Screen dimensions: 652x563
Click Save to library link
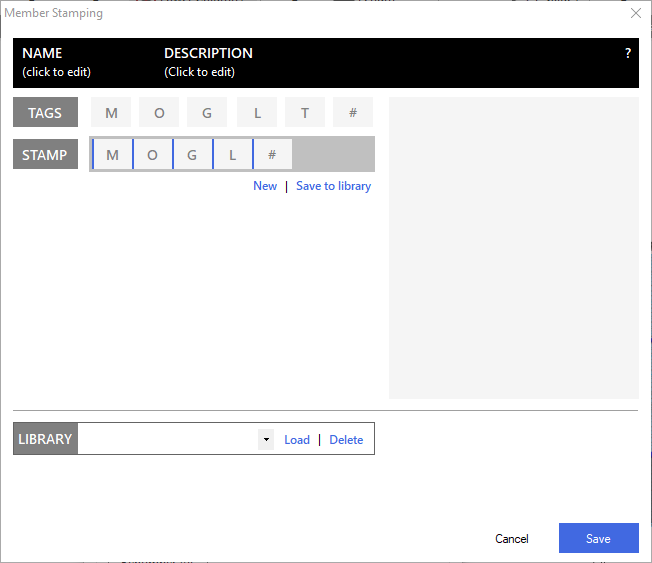click(333, 186)
